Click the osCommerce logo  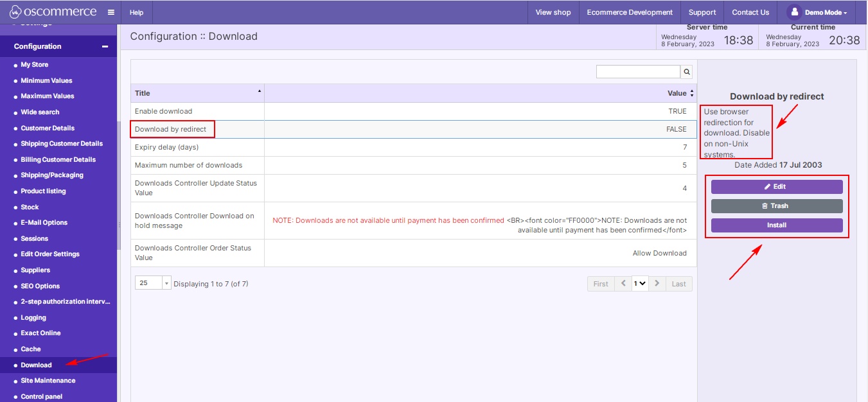53,12
